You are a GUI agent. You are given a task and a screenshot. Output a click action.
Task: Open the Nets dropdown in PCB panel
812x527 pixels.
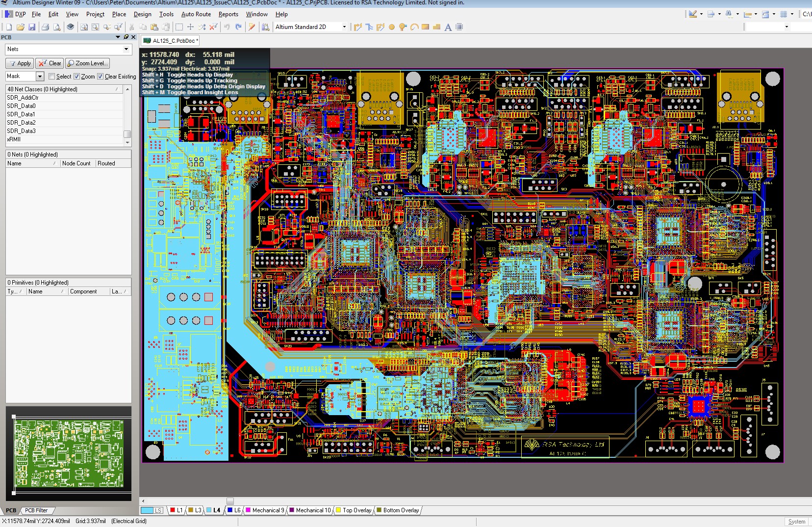pos(126,49)
